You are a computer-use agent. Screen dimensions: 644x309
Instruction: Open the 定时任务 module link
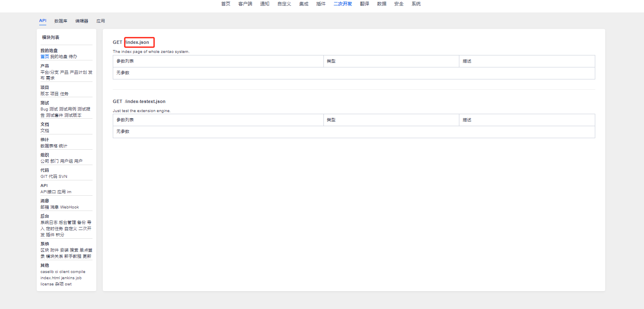[55, 228]
